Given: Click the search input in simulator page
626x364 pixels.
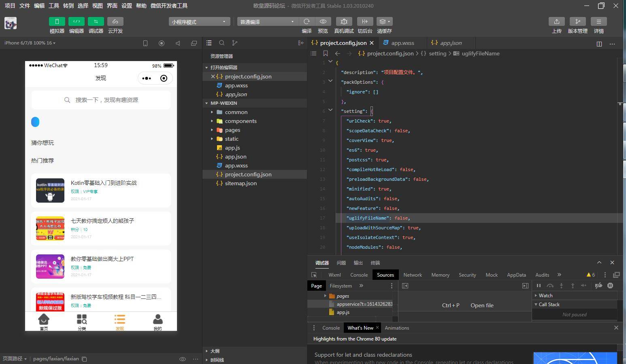Looking at the screenshot, I should click(101, 100).
